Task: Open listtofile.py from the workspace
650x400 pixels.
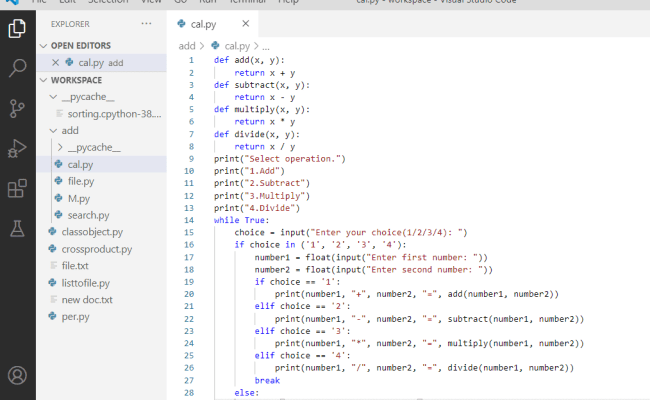Action: [102, 283]
